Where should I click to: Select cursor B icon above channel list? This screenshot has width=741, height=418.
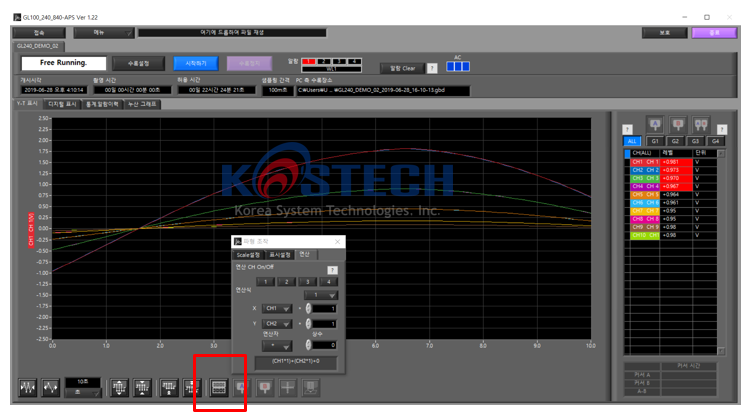click(x=678, y=125)
